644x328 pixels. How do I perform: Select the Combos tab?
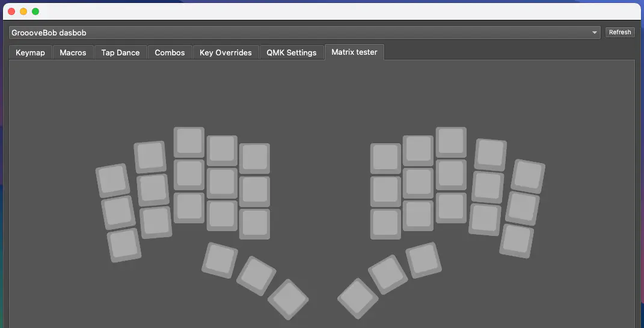170,53
